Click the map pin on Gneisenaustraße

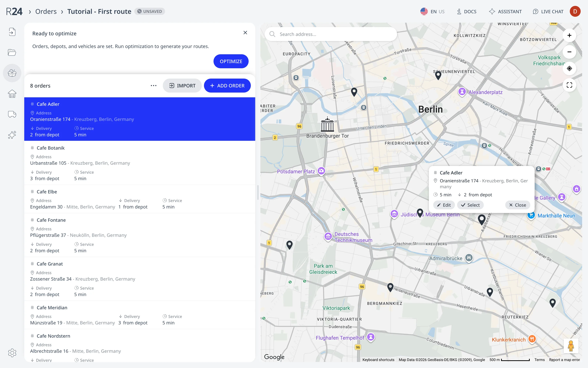point(390,287)
